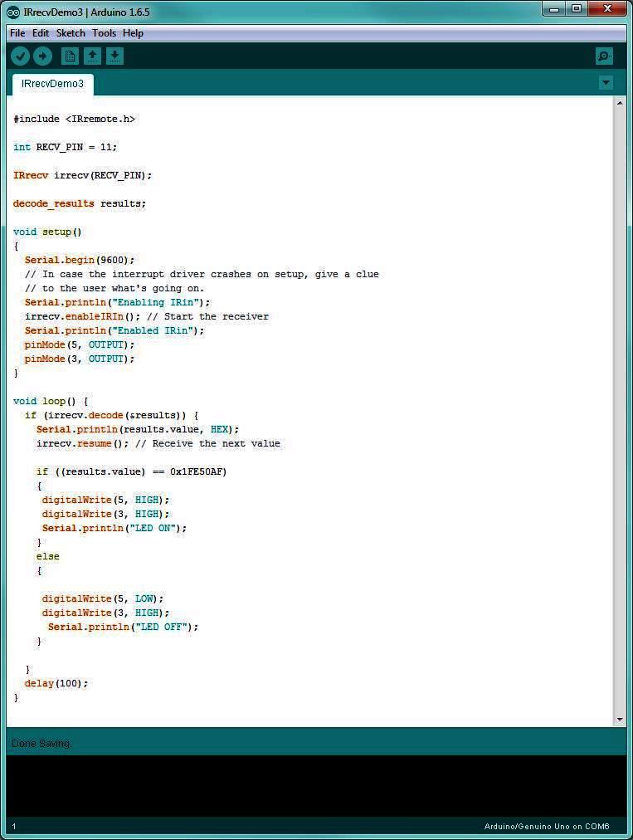Click the 'if (irrecv.decode(&results))' line
Screen dimensions: 633x840
point(112,415)
